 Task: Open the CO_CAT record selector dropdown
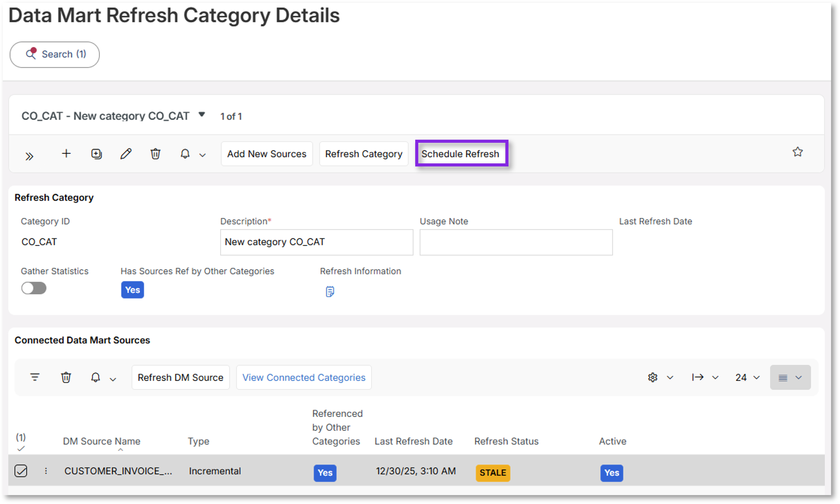pyautogui.click(x=202, y=114)
